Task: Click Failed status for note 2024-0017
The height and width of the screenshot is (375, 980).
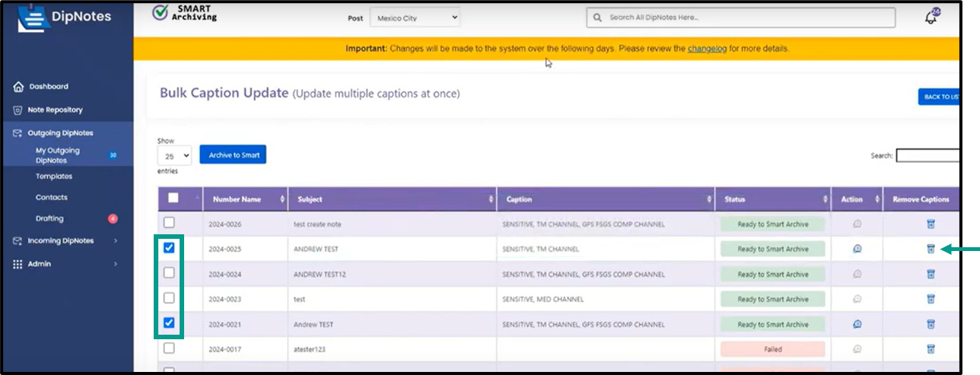Action: 772,349
